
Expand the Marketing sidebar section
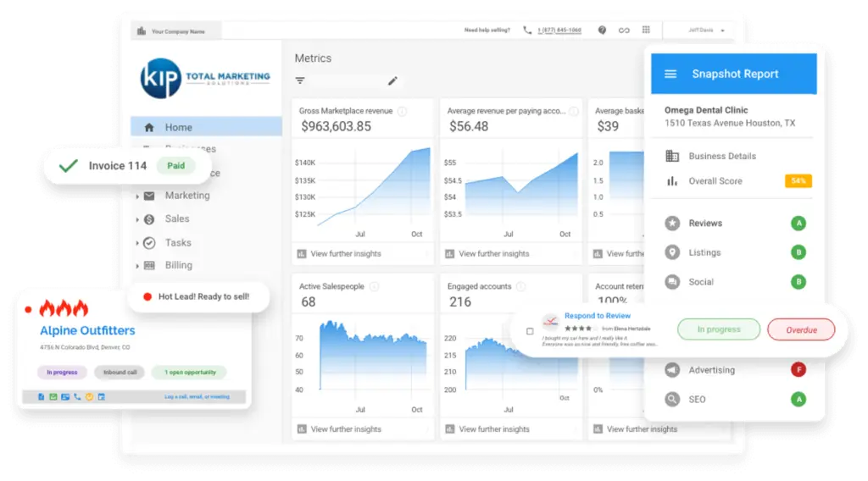click(x=137, y=196)
